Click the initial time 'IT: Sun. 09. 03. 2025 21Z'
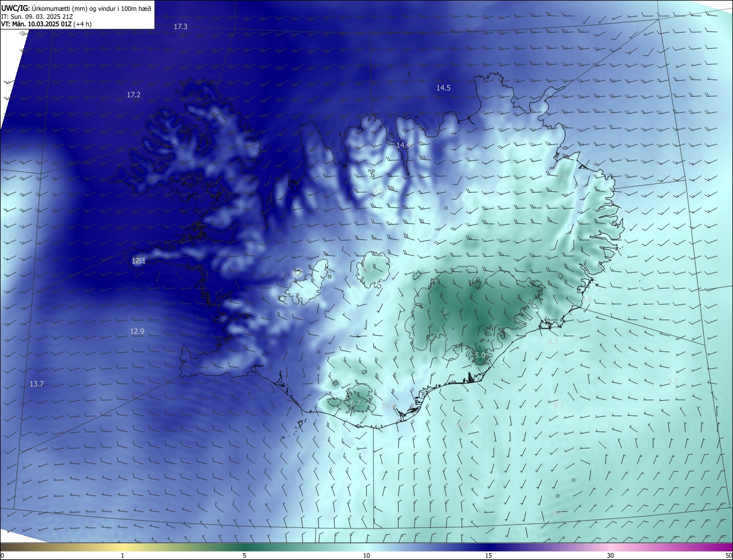This screenshot has width=733, height=560. click(x=37, y=16)
